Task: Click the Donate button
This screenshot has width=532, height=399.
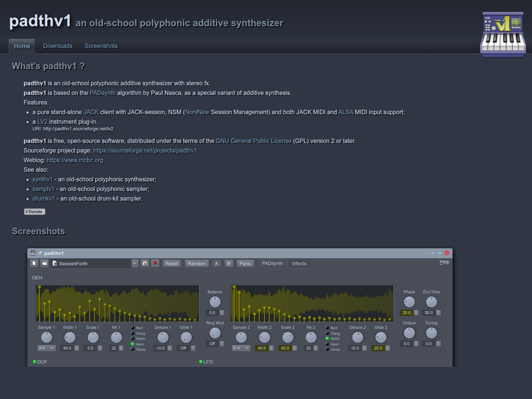Action: point(35,212)
